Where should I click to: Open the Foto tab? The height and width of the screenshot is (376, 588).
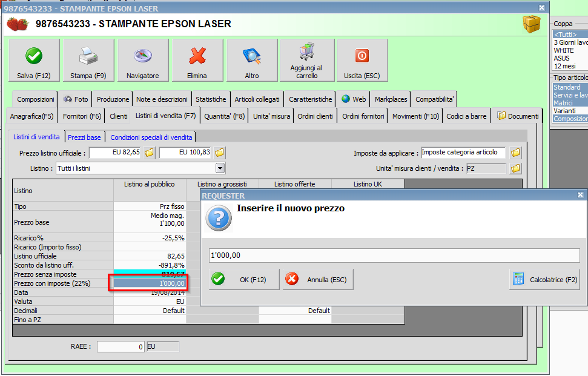pyautogui.click(x=76, y=99)
